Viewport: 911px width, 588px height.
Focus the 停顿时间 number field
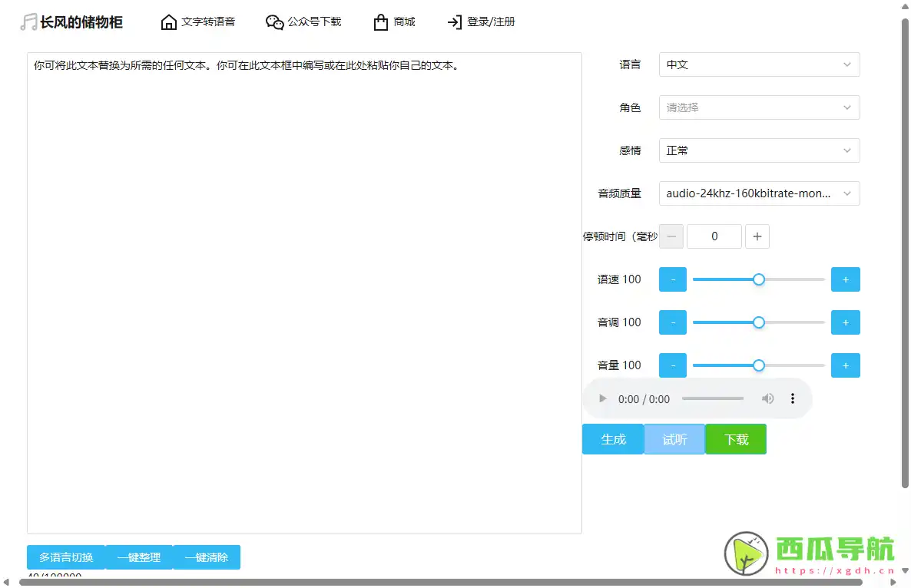(x=714, y=236)
